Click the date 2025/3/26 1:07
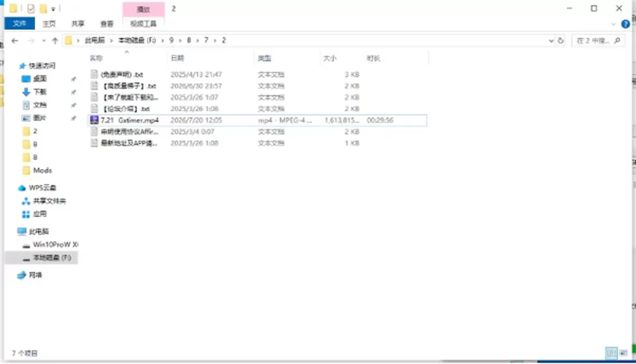The height and width of the screenshot is (364, 636). coord(194,97)
